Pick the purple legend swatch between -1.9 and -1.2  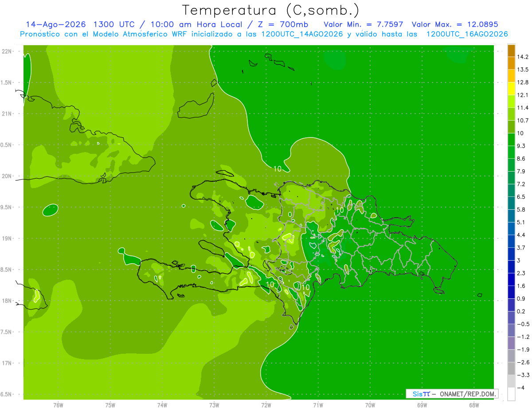[511, 343]
